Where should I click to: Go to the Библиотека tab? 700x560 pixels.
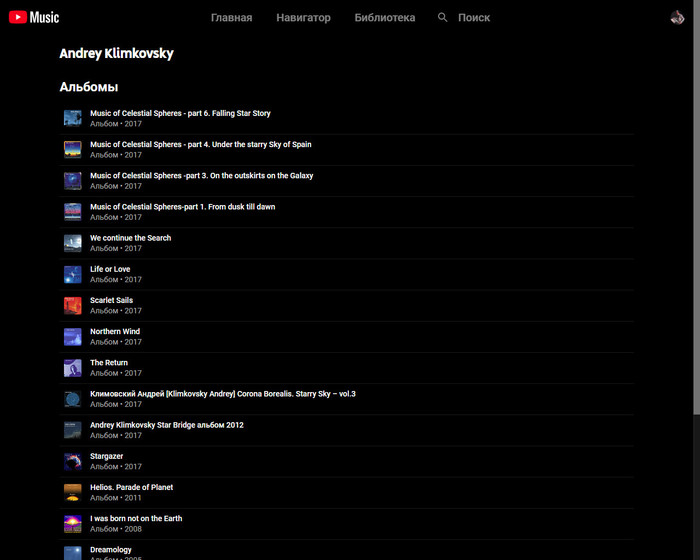(x=384, y=17)
